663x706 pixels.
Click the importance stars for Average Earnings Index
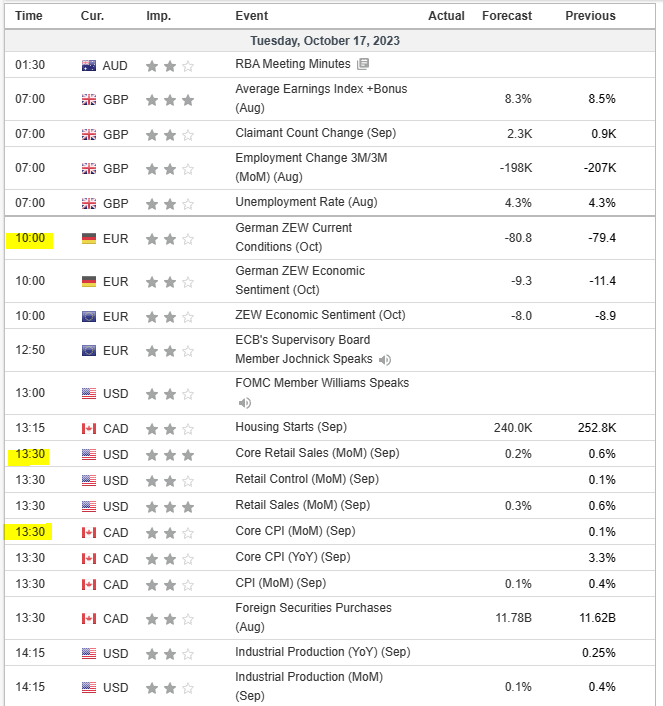pyautogui.click(x=170, y=99)
